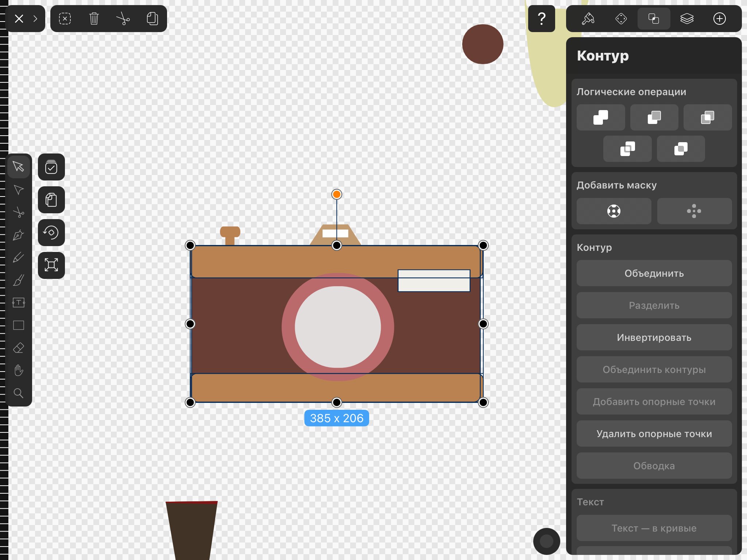747x560 pixels.
Task: Click the Инвертировать button
Action: pyautogui.click(x=654, y=338)
